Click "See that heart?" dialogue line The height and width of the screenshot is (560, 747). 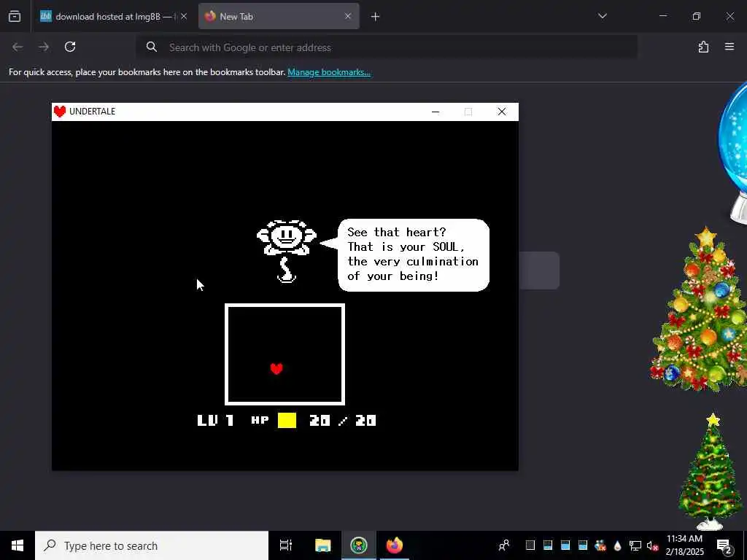coord(397,232)
